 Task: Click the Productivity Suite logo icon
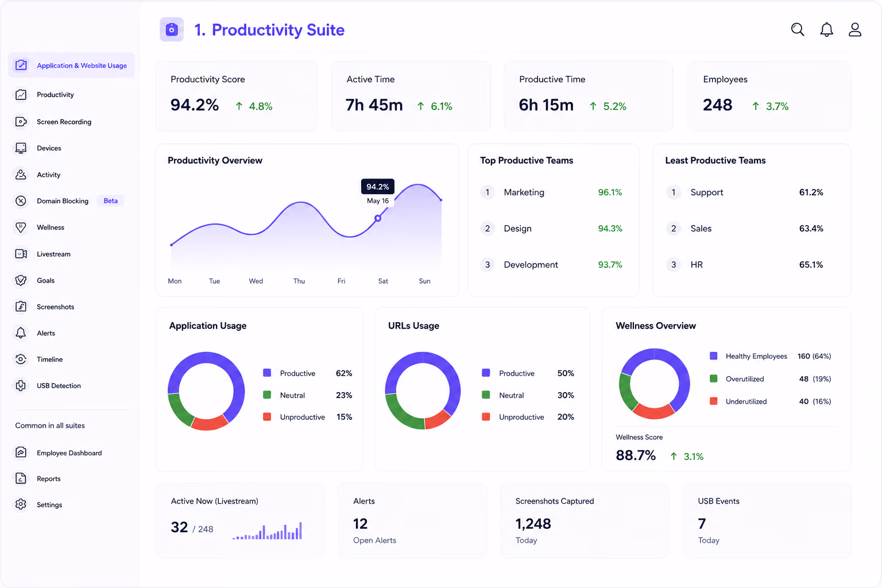(172, 29)
